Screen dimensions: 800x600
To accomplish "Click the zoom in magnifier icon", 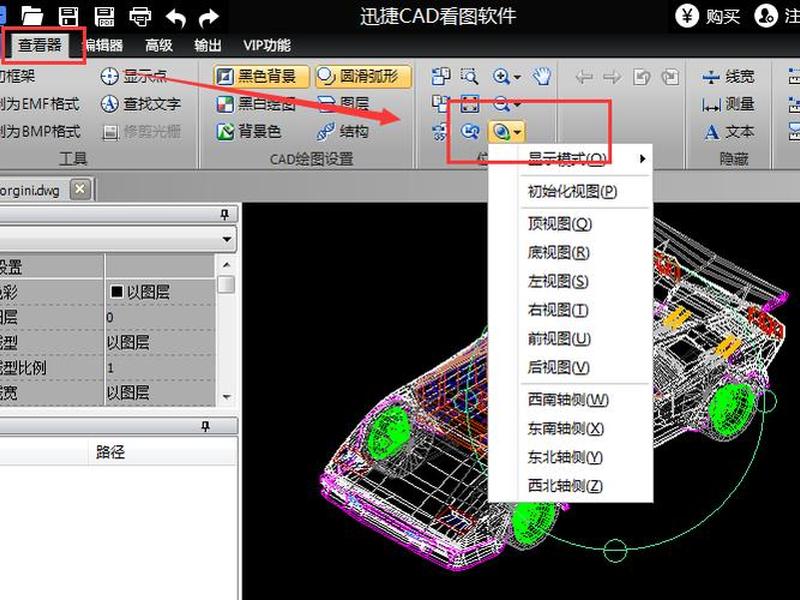I will pos(501,77).
